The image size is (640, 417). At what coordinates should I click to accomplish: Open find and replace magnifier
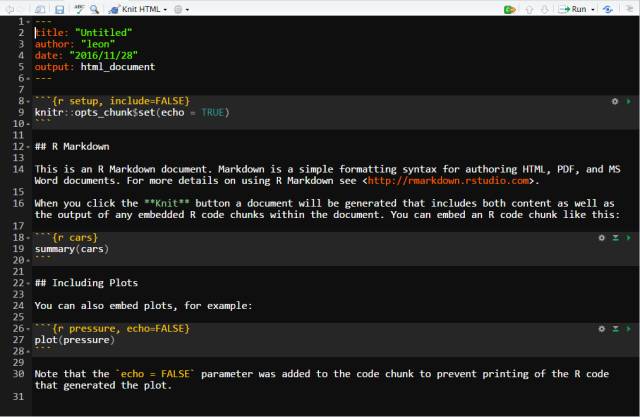(x=94, y=9)
